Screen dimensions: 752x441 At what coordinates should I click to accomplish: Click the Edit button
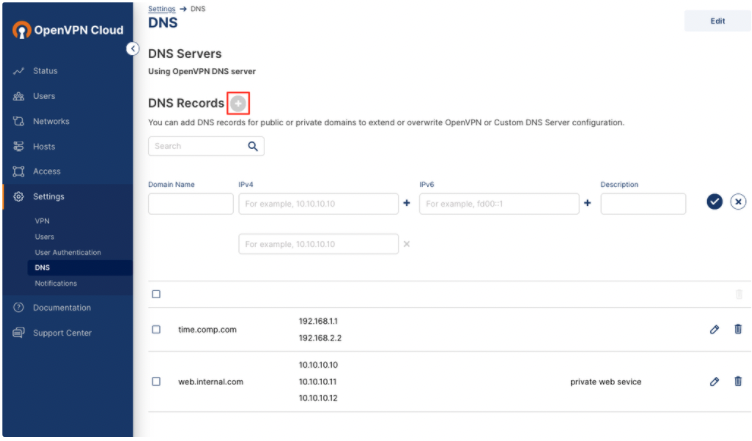(717, 21)
